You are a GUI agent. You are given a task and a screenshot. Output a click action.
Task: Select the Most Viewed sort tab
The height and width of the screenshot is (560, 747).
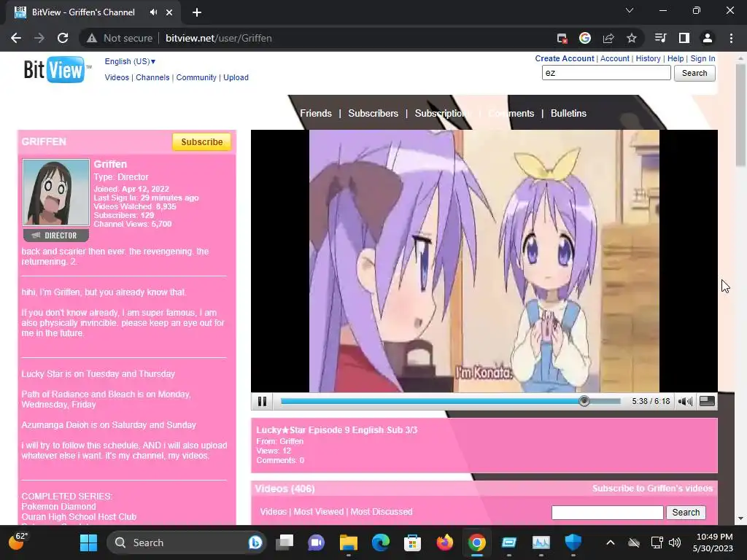[318, 512]
